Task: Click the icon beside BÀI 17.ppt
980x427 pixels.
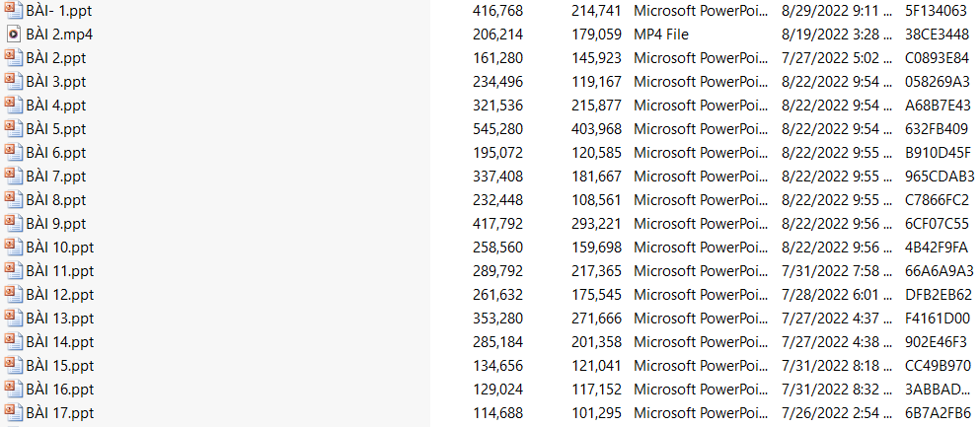Action: point(13,412)
